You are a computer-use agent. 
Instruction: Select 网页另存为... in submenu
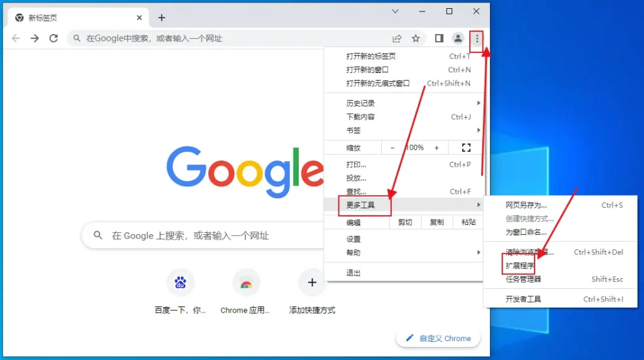tap(560, 205)
